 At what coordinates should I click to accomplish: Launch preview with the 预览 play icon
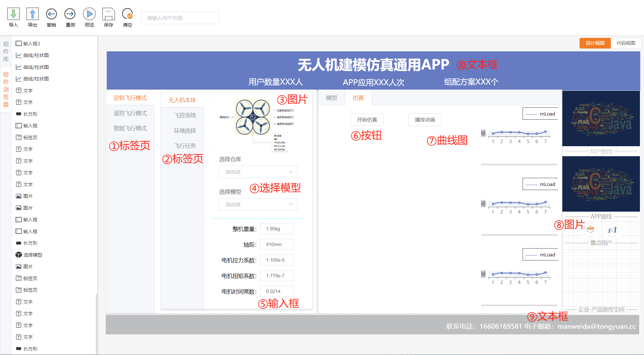tap(89, 14)
